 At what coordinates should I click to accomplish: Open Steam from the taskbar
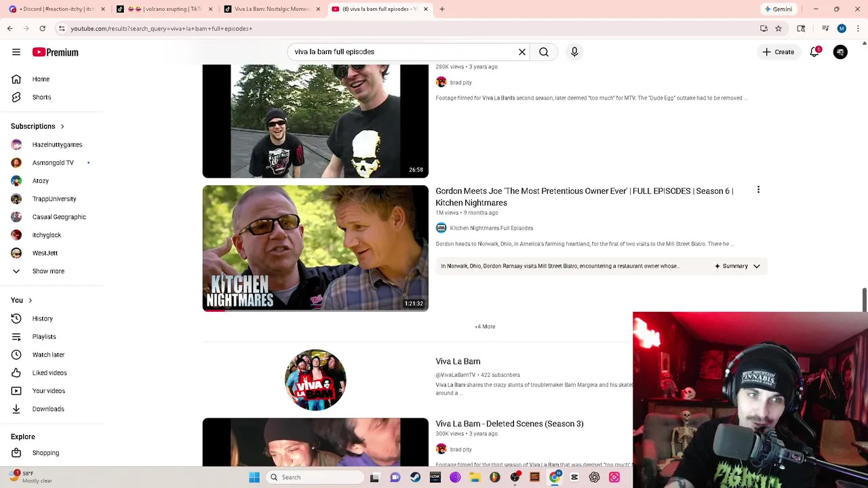tap(415, 477)
